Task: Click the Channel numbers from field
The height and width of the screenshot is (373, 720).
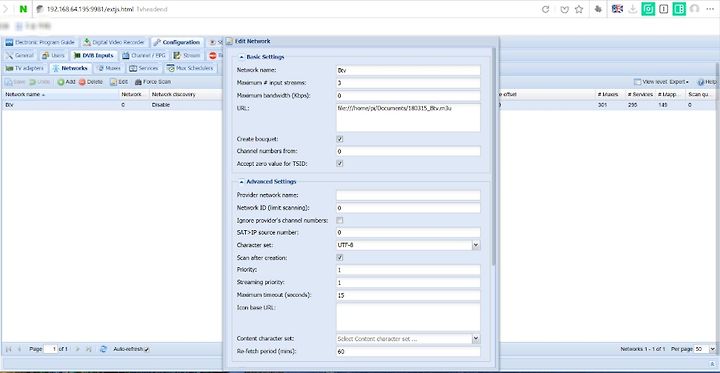Action: click(x=408, y=151)
